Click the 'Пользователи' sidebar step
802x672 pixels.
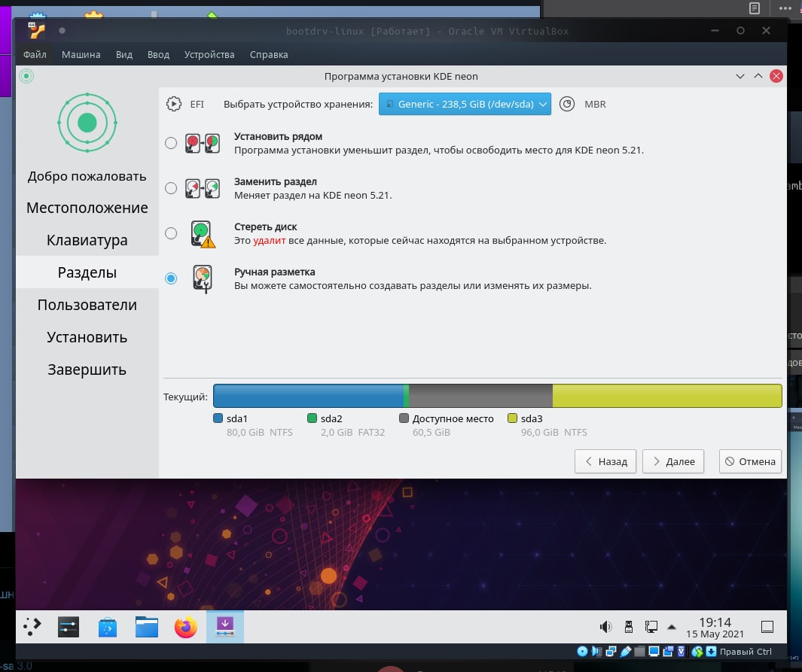click(87, 305)
